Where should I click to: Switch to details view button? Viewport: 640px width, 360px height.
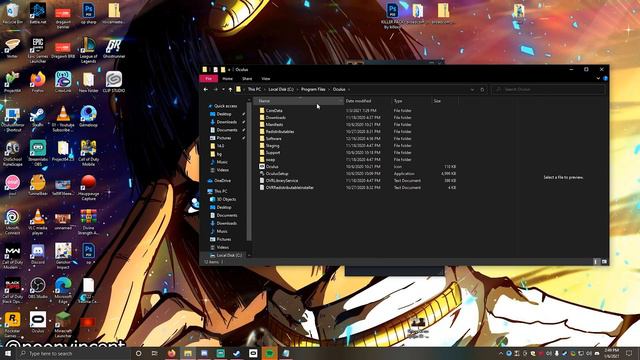coord(596,262)
